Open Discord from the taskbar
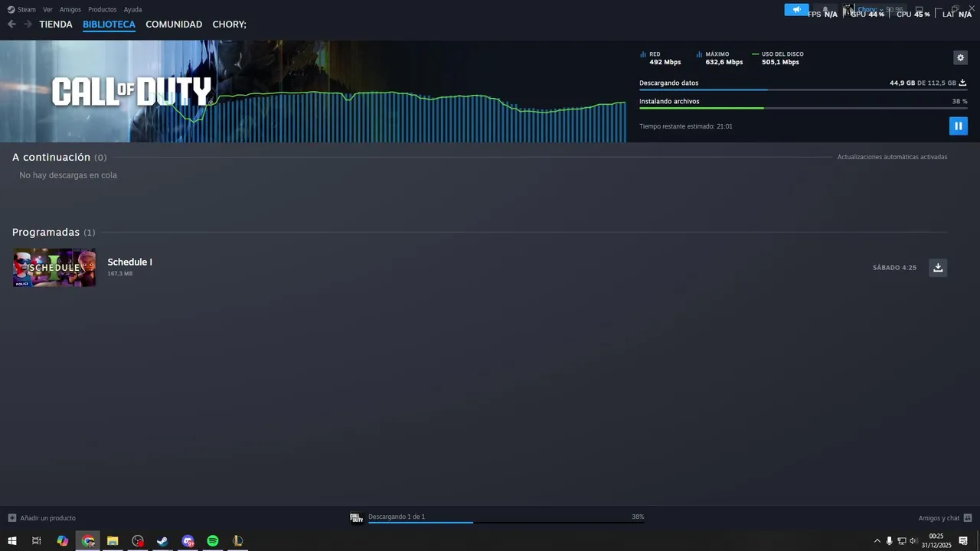 (188, 541)
